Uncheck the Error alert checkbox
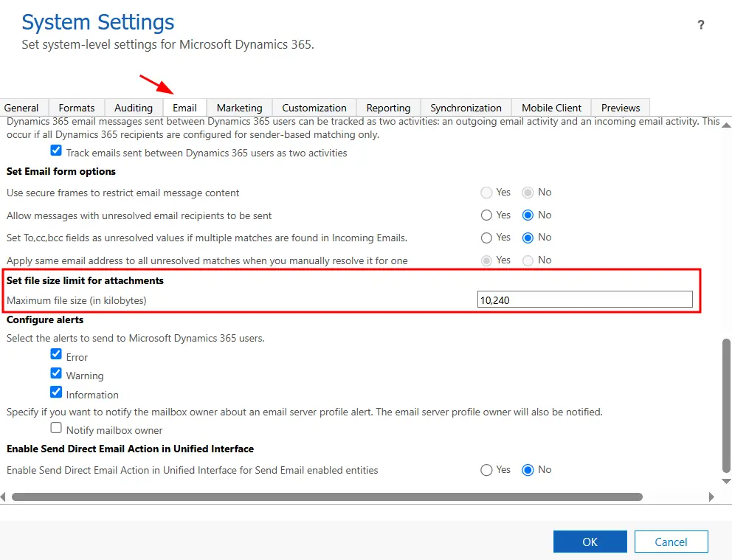 [56, 354]
